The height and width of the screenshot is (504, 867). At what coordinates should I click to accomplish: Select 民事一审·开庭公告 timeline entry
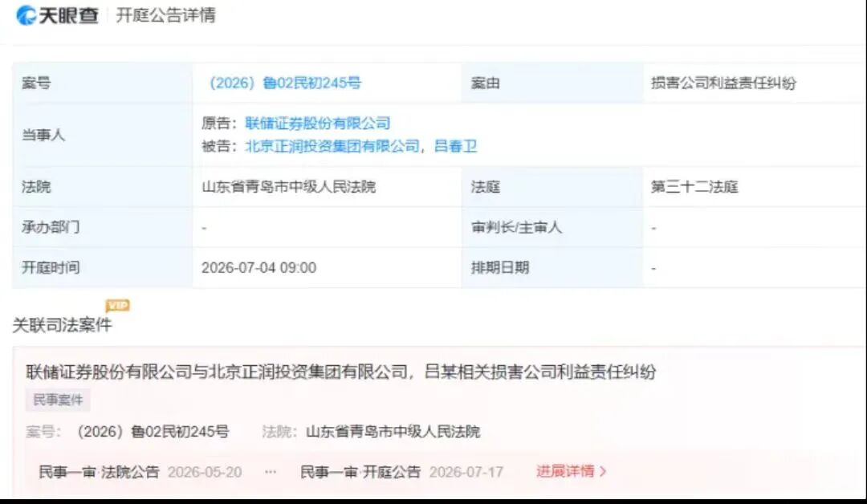(x=360, y=472)
